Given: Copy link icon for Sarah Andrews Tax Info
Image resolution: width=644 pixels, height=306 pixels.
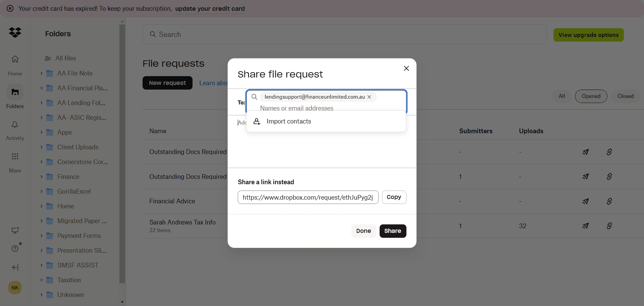Looking at the screenshot, I should coord(609,226).
